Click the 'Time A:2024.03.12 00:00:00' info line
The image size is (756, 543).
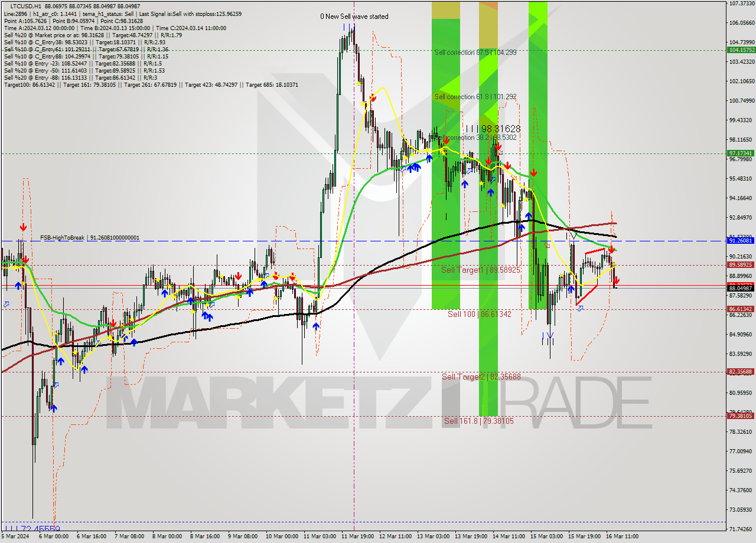pos(115,28)
